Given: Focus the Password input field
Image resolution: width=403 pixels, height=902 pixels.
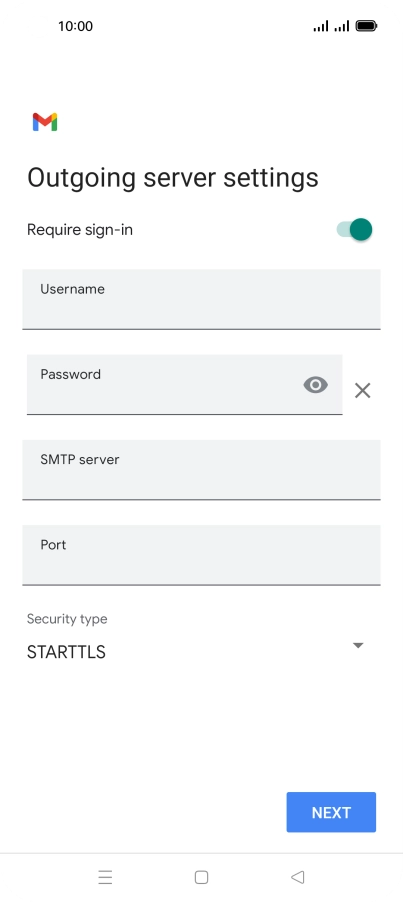Looking at the screenshot, I should click(x=185, y=384).
